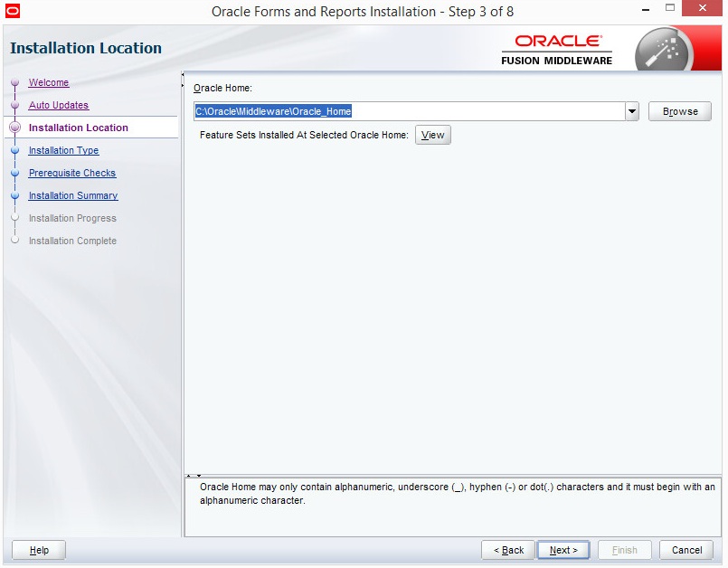The width and height of the screenshot is (728, 568).
Task: Click the Welcome step bullet marker
Action: pos(14,82)
